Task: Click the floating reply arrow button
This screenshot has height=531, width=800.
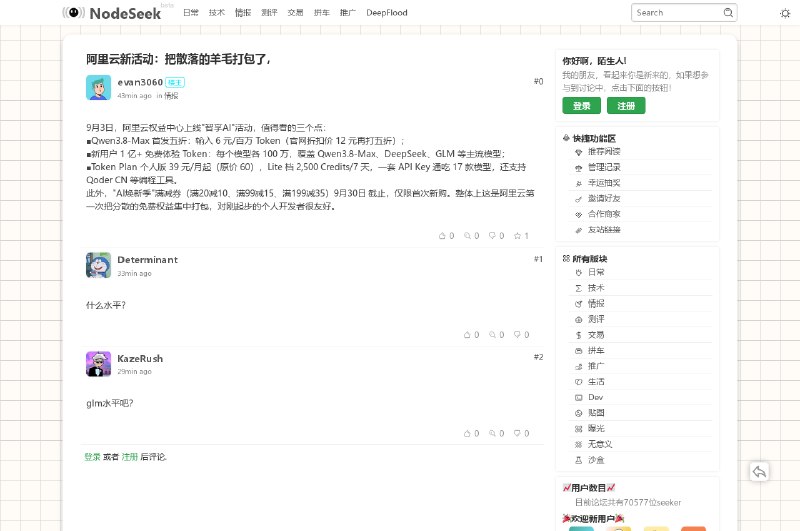Action: (759, 472)
